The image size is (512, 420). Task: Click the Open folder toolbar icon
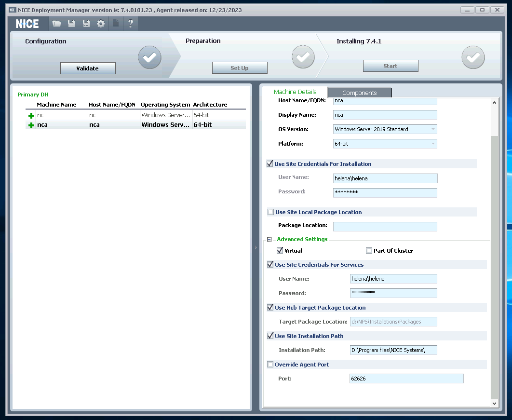57,24
